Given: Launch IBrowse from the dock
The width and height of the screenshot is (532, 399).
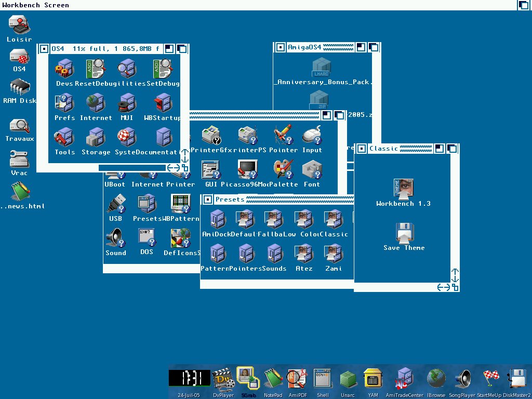Looking at the screenshot, I should 436,378.
